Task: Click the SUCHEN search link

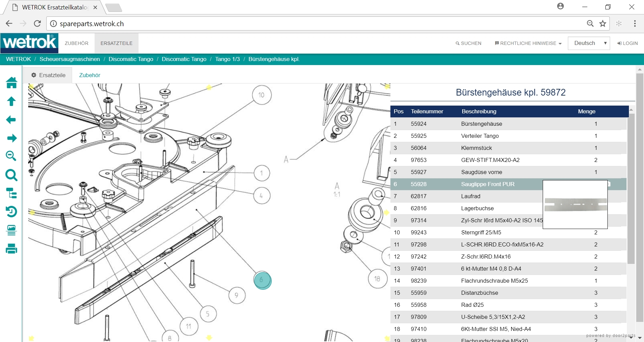Action: tap(468, 43)
